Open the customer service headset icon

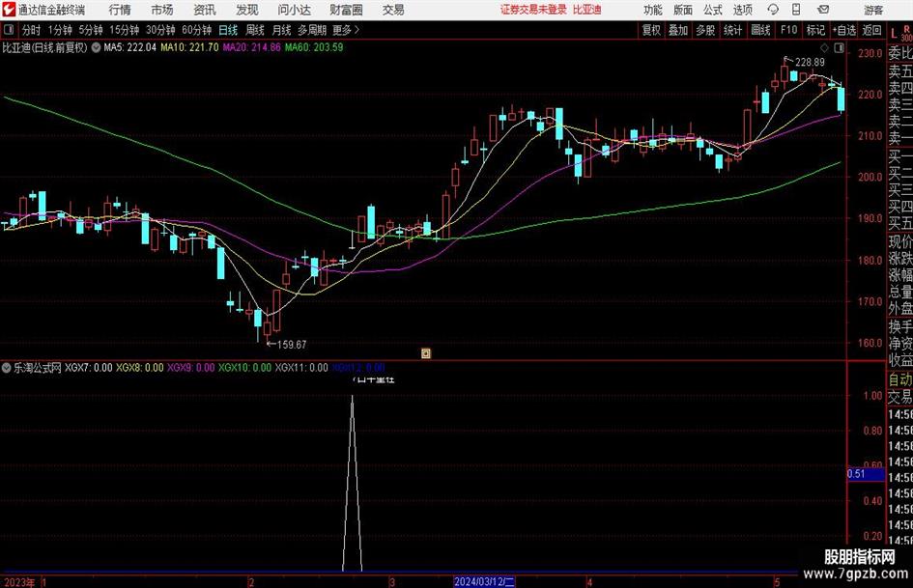(x=773, y=10)
